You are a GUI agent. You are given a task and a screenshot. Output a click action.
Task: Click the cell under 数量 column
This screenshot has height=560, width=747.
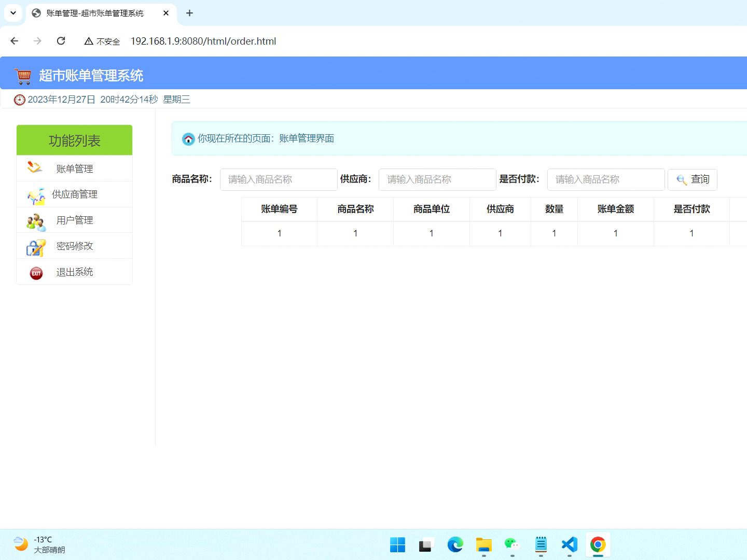(x=554, y=233)
